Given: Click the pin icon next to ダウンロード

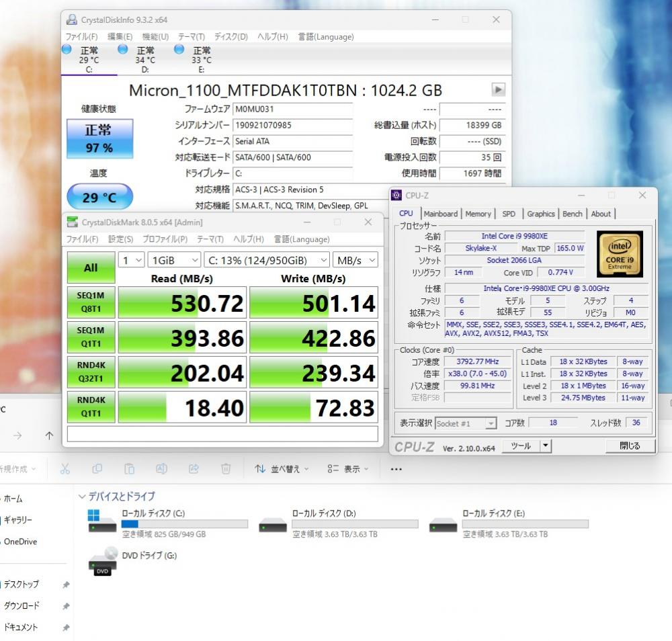Looking at the screenshot, I should (66, 606).
